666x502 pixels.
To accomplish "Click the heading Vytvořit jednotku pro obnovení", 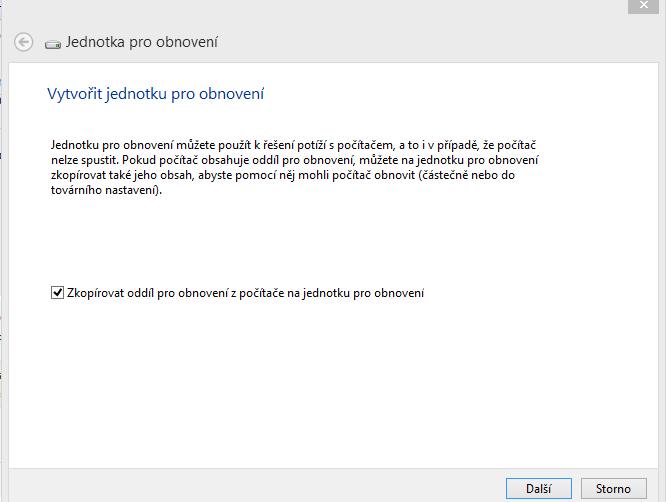I will [155, 94].
